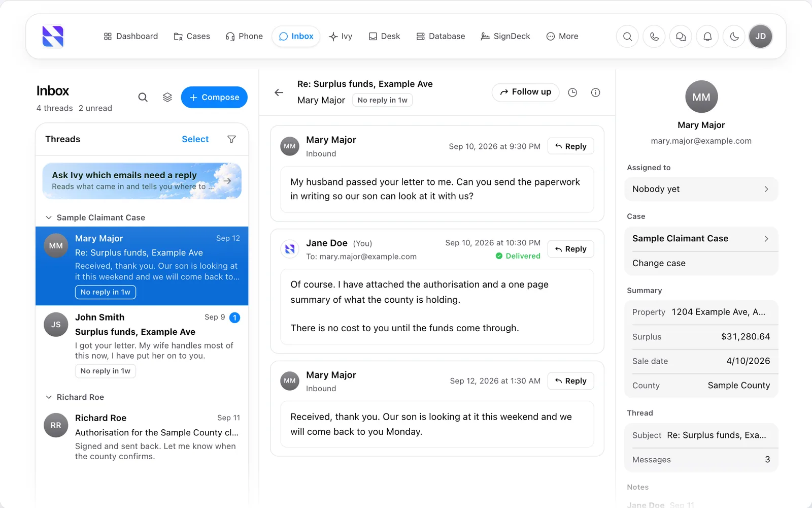This screenshot has width=812, height=508.
Task: Click the Follow up button
Action: (525, 92)
